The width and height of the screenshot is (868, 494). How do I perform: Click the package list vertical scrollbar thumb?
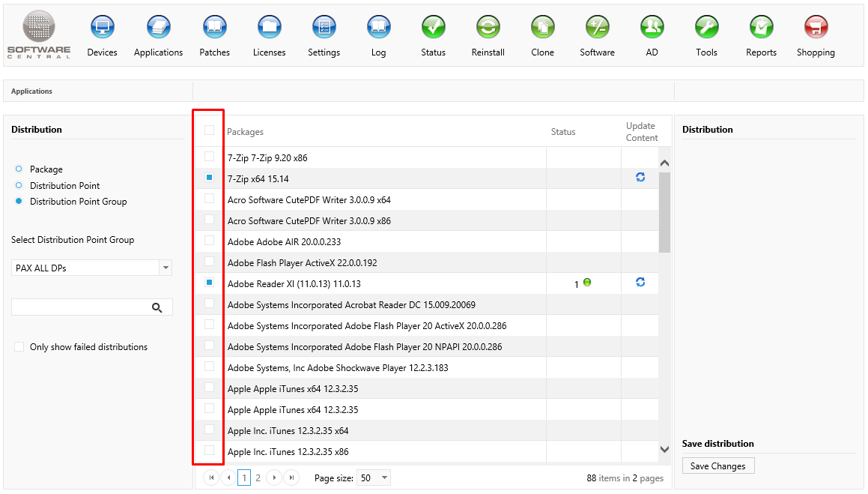coord(664,211)
